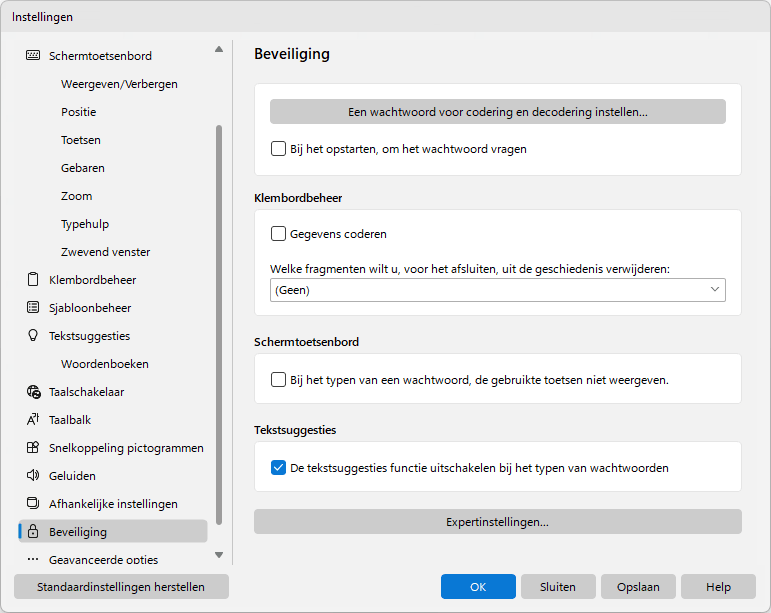Click Standaardinstellingen herstellen button
Viewport: 771px width, 613px height.
121,586
